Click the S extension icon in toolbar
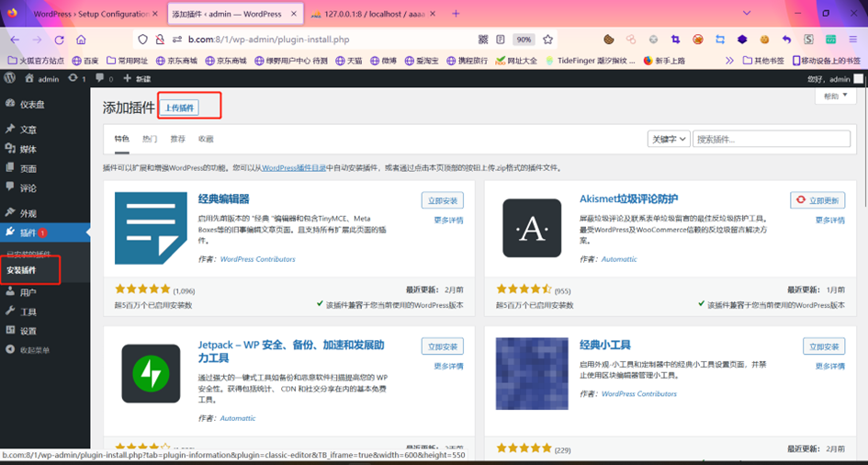 pos(809,40)
